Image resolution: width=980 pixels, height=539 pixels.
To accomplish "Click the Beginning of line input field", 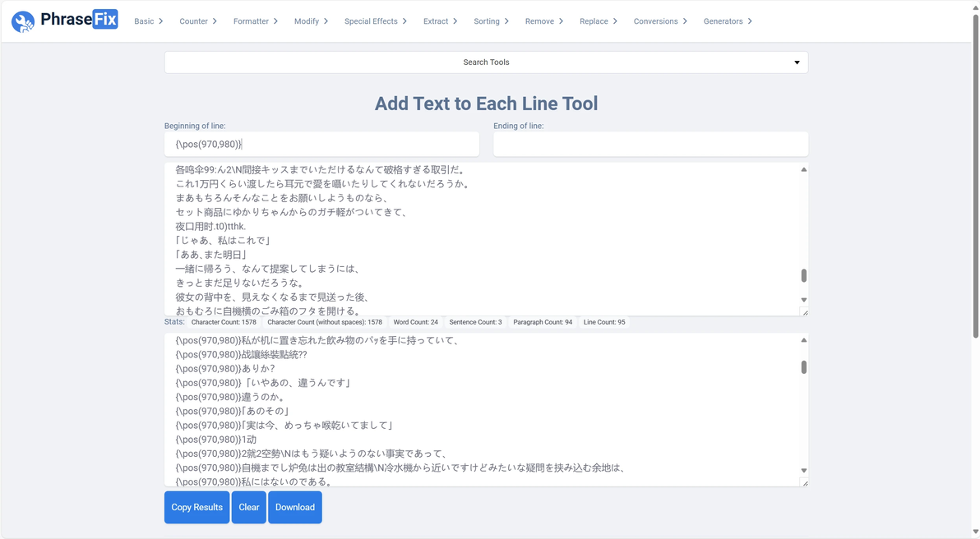I will 322,145.
